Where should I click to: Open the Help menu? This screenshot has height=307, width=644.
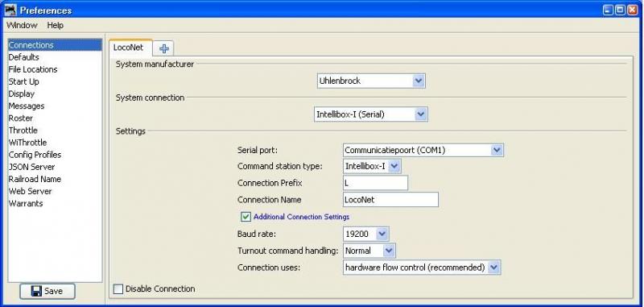coord(55,25)
